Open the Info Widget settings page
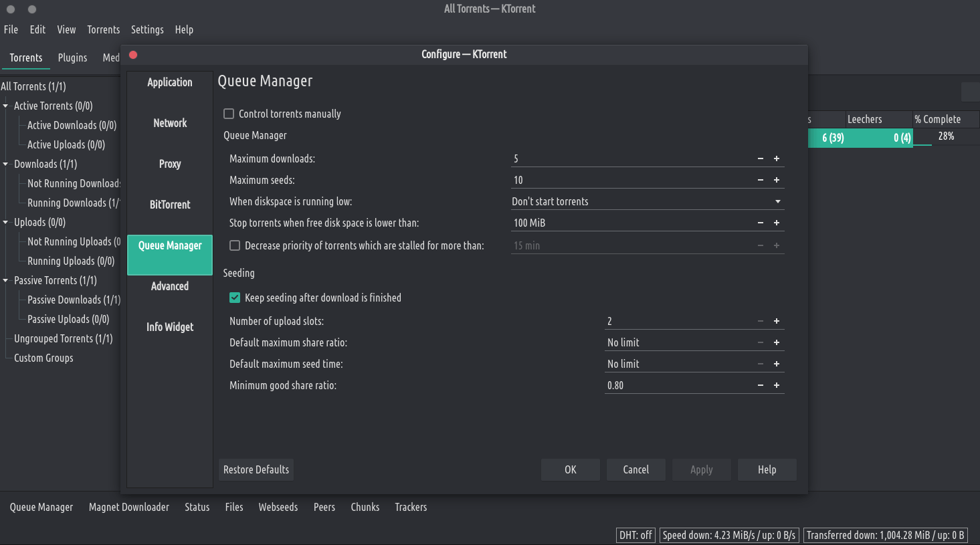The height and width of the screenshot is (545, 980). [x=170, y=336]
